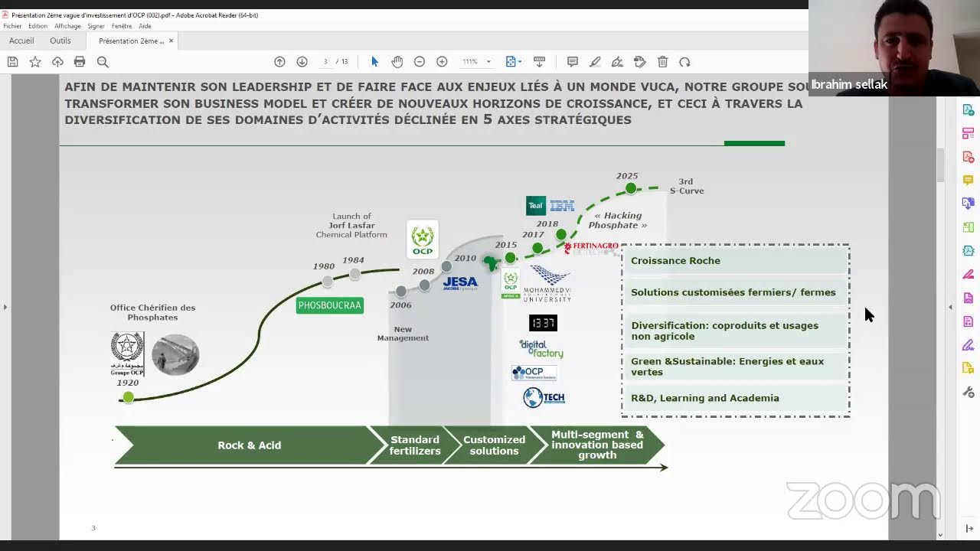Open Combine files tool in right pane
The image size is (980, 551).
click(x=969, y=204)
